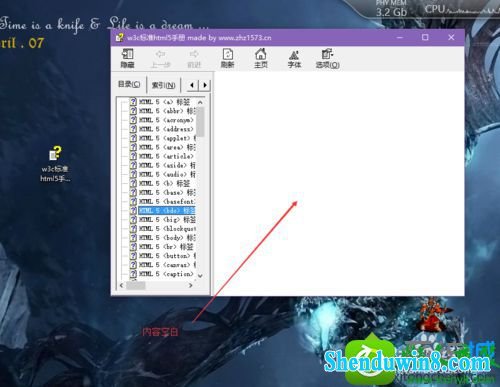Screen dimensions: 500x387
Task: Click the tree list scroll-up arrow
Action: pyautogui.click(x=200, y=102)
